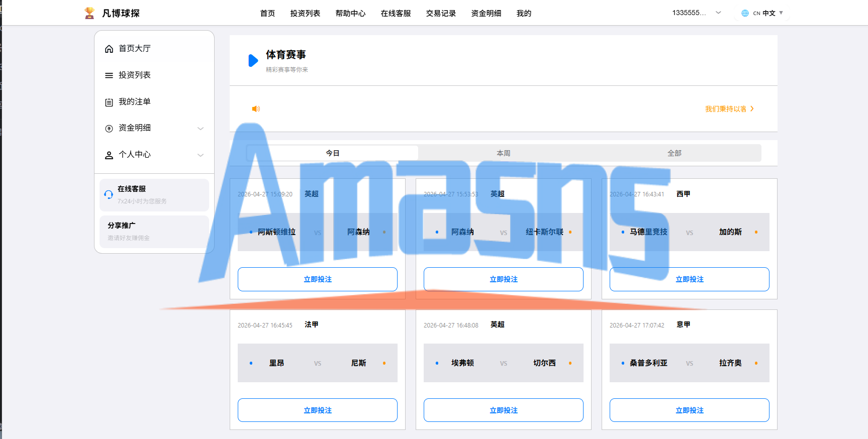Click the my bets document icon
This screenshot has height=439, width=868.
(109, 102)
